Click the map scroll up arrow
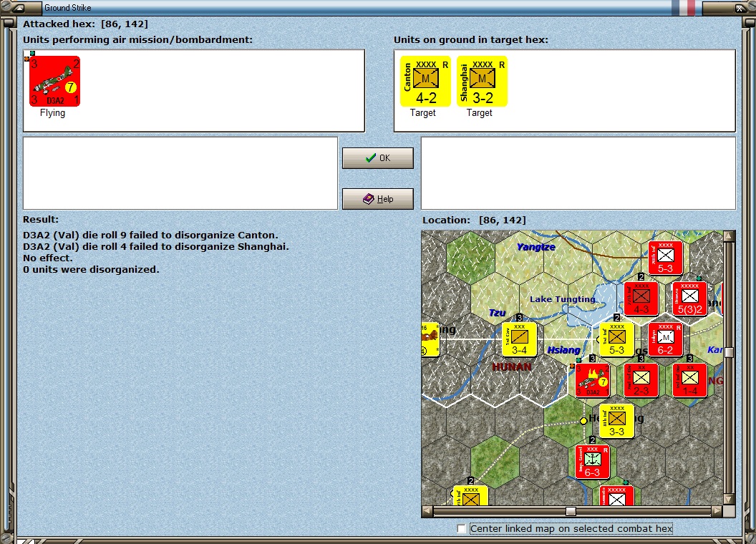 [x=729, y=235]
